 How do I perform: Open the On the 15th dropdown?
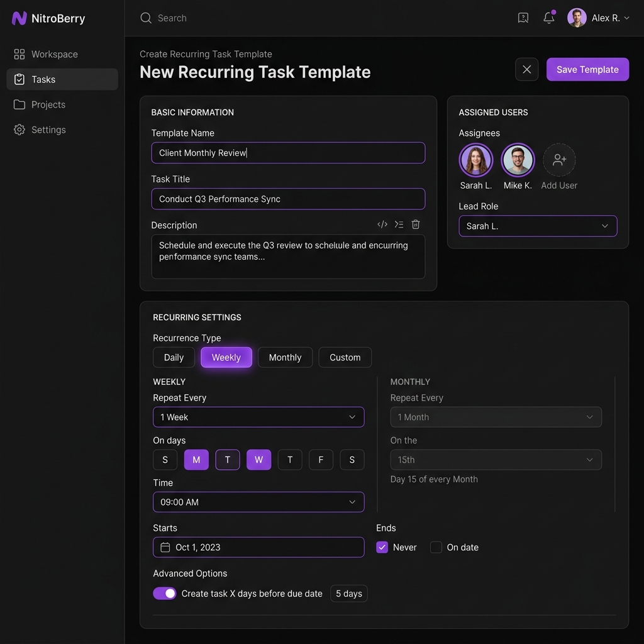(x=496, y=460)
